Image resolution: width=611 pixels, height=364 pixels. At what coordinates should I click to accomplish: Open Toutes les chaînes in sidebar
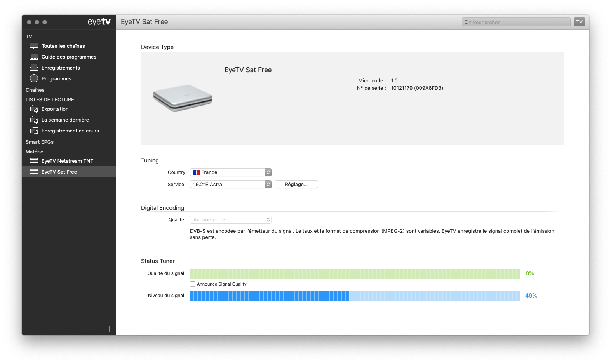pos(69,46)
